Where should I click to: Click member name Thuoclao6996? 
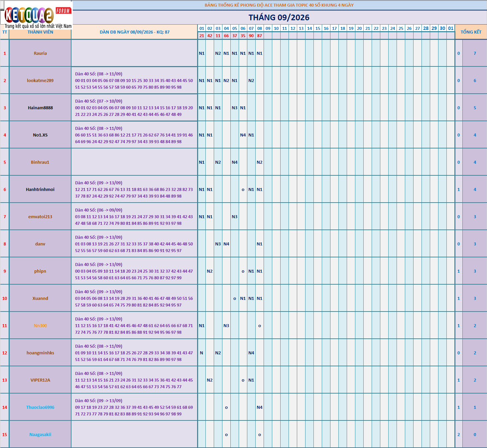[x=40, y=407]
